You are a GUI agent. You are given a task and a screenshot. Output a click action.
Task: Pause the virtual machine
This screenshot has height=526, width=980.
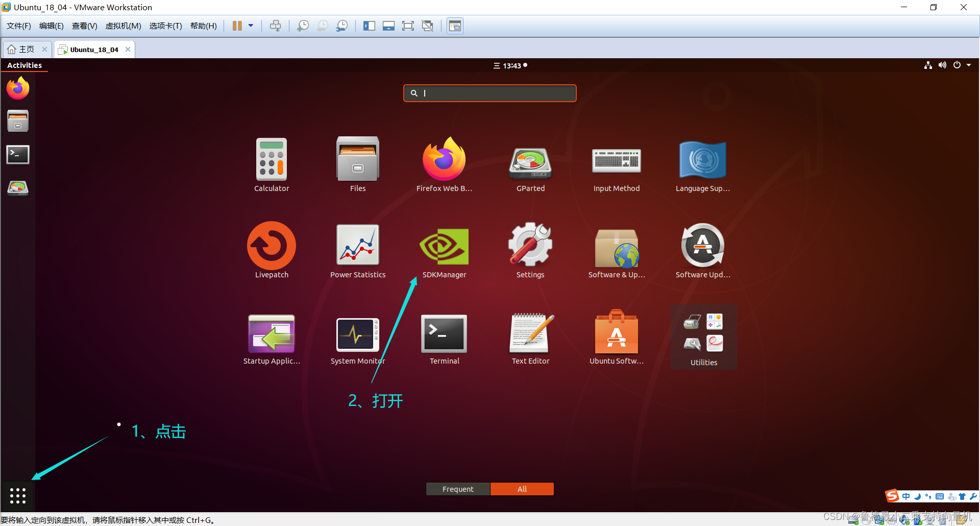pyautogui.click(x=237, y=26)
